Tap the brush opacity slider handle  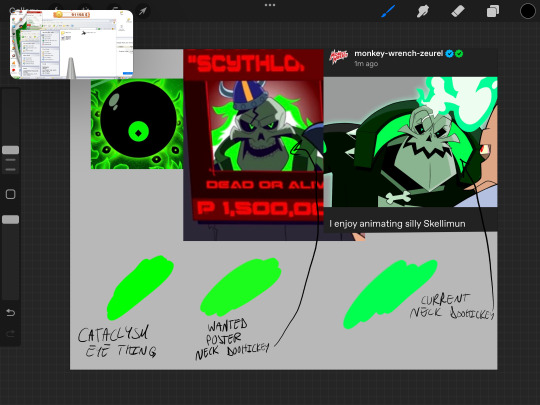click(11, 219)
